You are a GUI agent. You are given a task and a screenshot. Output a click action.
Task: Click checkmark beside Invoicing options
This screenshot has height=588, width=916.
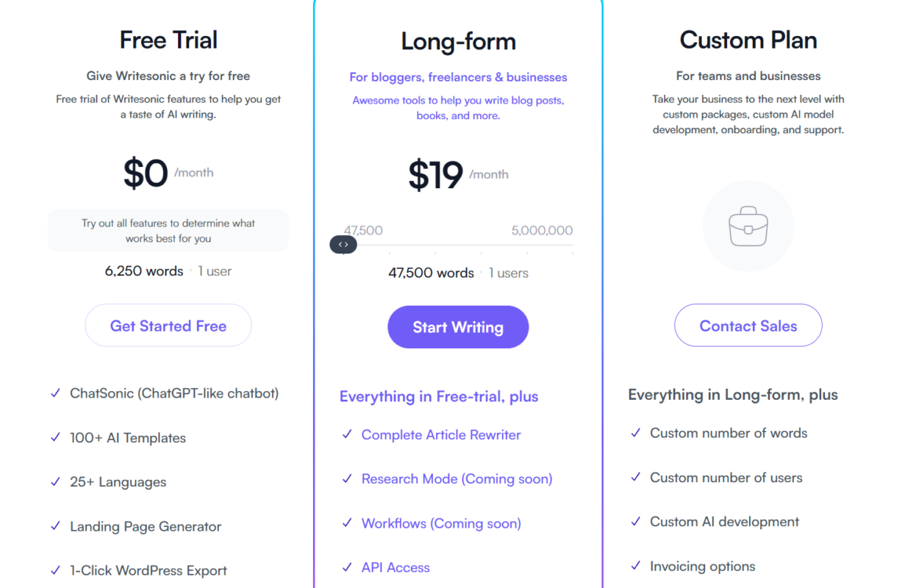click(x=636, y=566)
